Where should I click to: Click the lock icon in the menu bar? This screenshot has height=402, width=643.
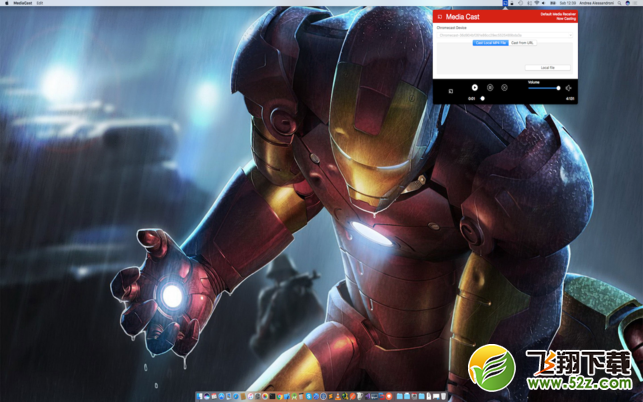pos(512,3)
